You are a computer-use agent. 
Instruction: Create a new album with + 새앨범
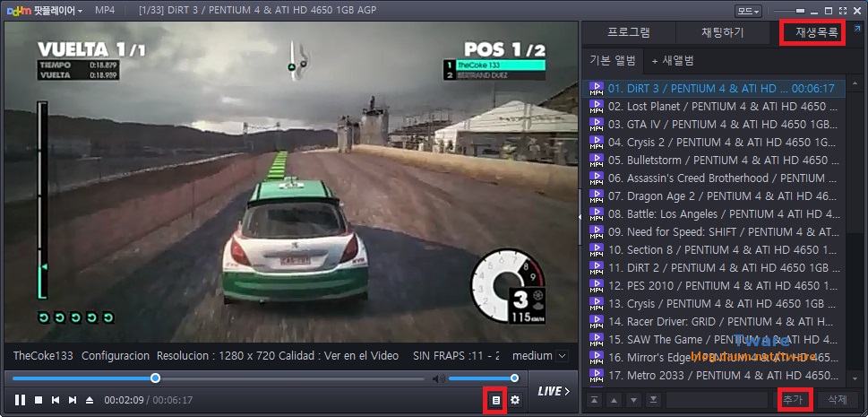click(673, 60)
